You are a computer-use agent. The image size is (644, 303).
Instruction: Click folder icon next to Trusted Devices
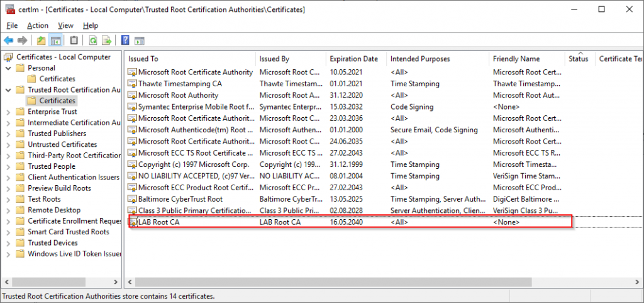click(x=20, y=243)
